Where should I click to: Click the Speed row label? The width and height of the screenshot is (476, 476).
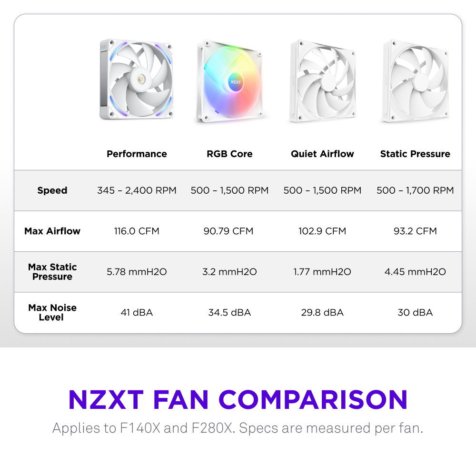click(x=52, y=190)
